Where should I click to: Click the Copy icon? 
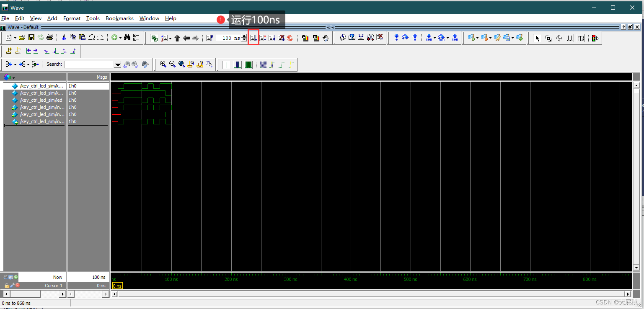[x=73, y=37]
